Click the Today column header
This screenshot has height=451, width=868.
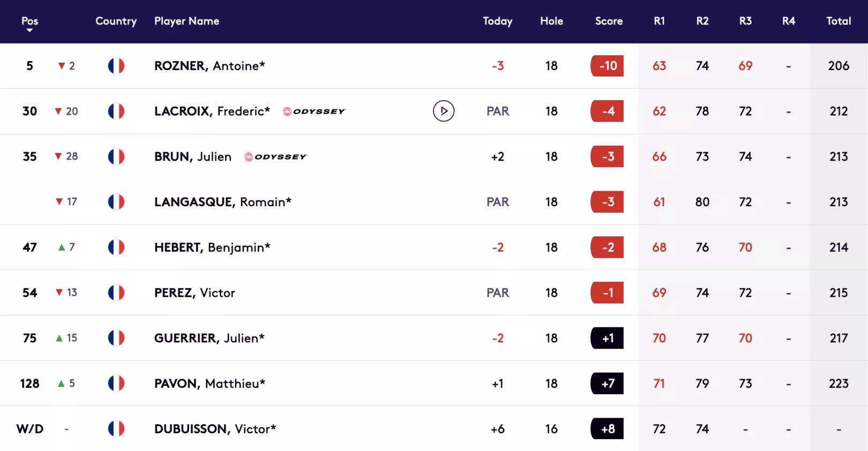point(497,21)
